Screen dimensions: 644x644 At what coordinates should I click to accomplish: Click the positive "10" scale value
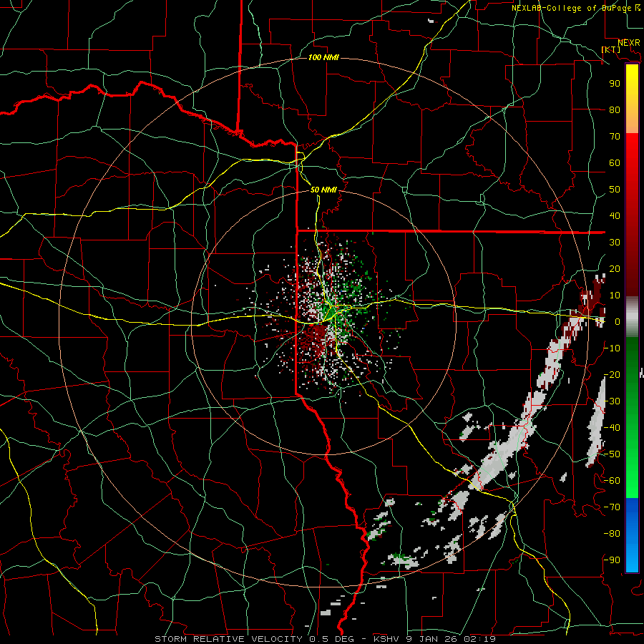[615, 296]
